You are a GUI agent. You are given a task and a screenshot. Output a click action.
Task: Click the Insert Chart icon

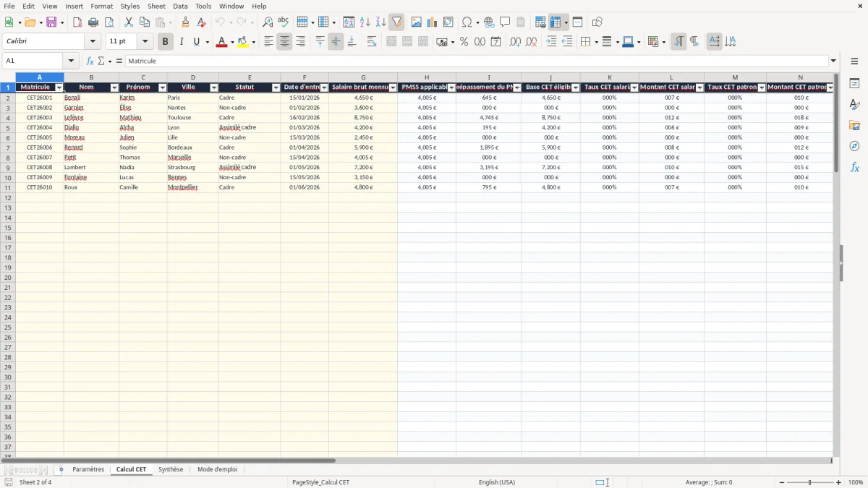point(432,22)
